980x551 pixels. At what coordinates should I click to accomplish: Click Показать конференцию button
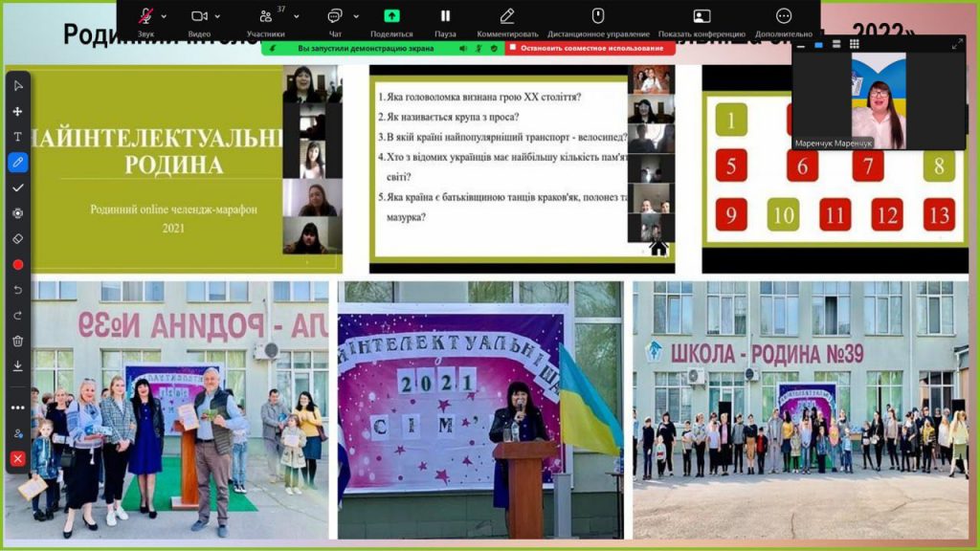[x=702, y=16]
